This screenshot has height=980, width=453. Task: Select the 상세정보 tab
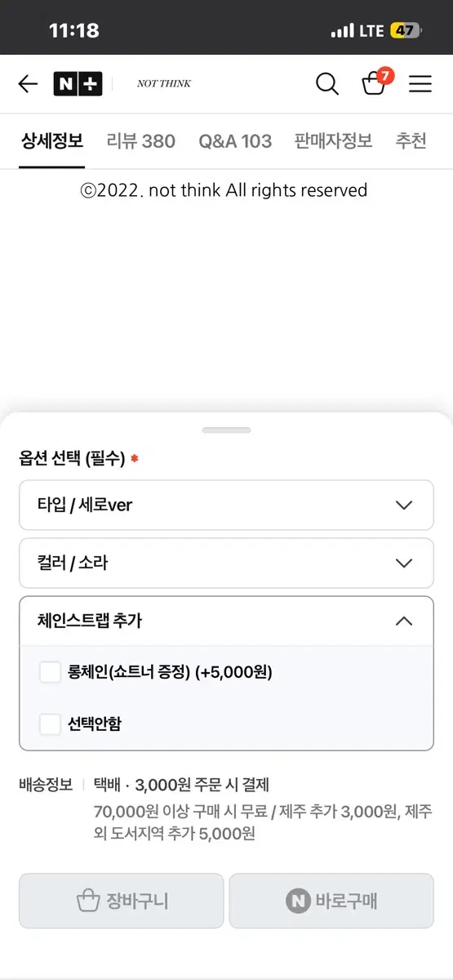[52, 141]
